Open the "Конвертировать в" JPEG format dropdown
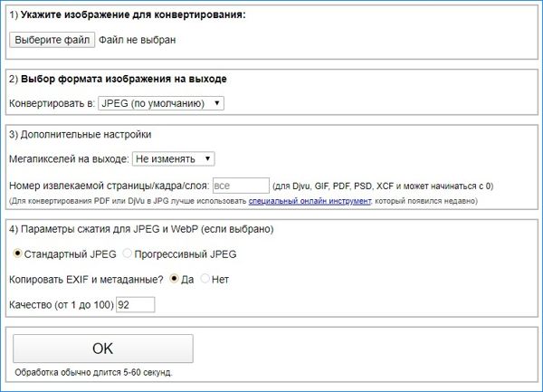The height and width of the screenshot is (392, 543). click(x=161, y=103)
